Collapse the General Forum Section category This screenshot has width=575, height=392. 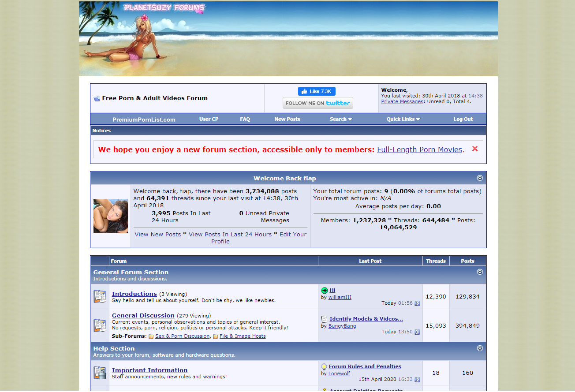pos(480,272)
